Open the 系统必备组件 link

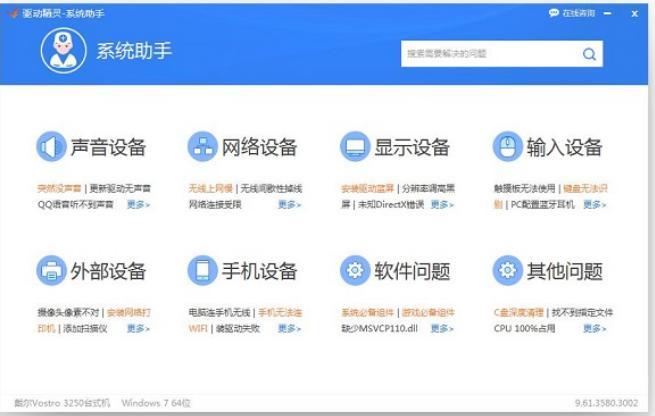pos(368,312)
